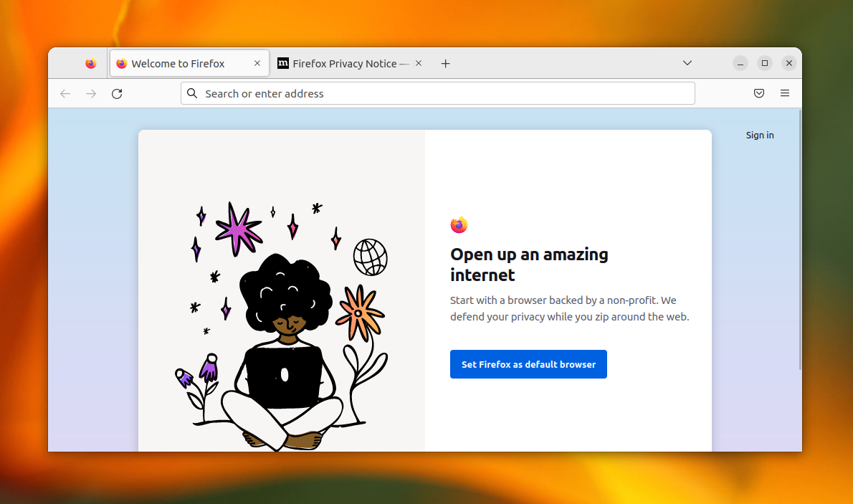Viewport: 853px width, 504px height.
Task: Focus the Search or enter address field
Action: pos(437,93)
